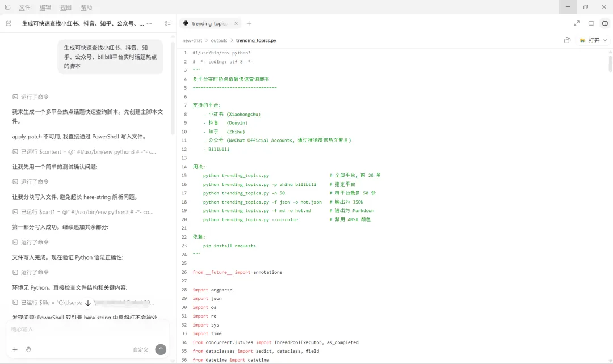613x364 pixels.
Task: Click the line 'from __future__ import annotations'
Action: click(237, 272)
